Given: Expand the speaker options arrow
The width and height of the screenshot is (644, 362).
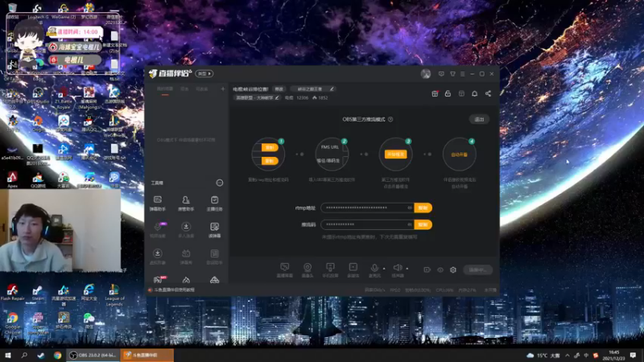Looking at the screenshot, I should pos(407,269).
